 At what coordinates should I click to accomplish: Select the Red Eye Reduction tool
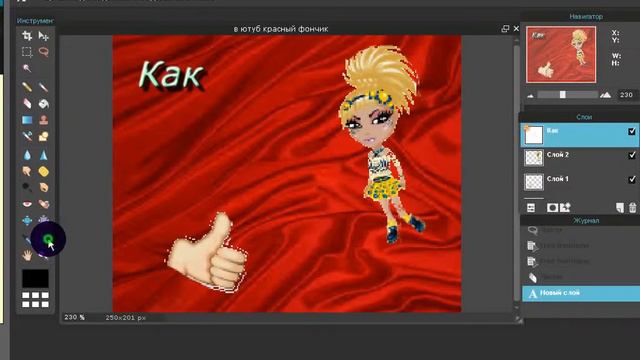(x=27, y=204)
